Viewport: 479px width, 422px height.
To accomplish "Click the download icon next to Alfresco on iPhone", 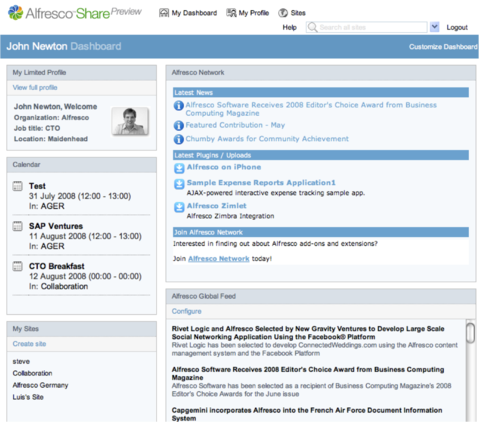I will point(179,168).
